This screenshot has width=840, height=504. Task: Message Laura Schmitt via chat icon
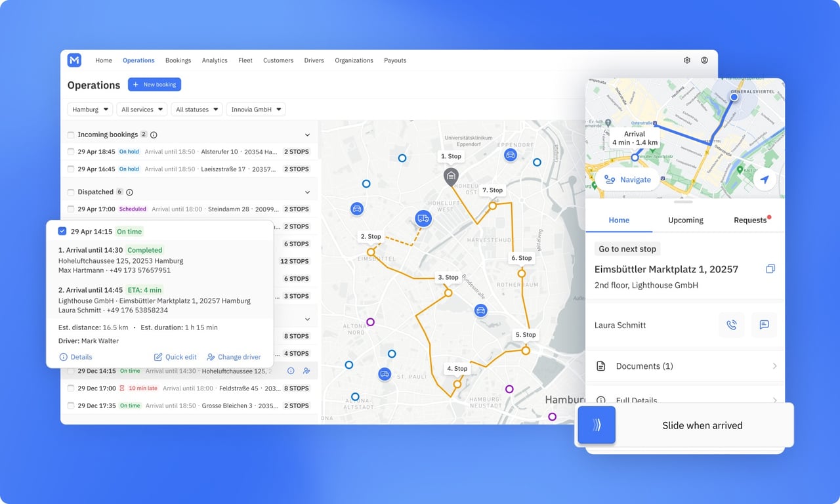coord(764,325)
